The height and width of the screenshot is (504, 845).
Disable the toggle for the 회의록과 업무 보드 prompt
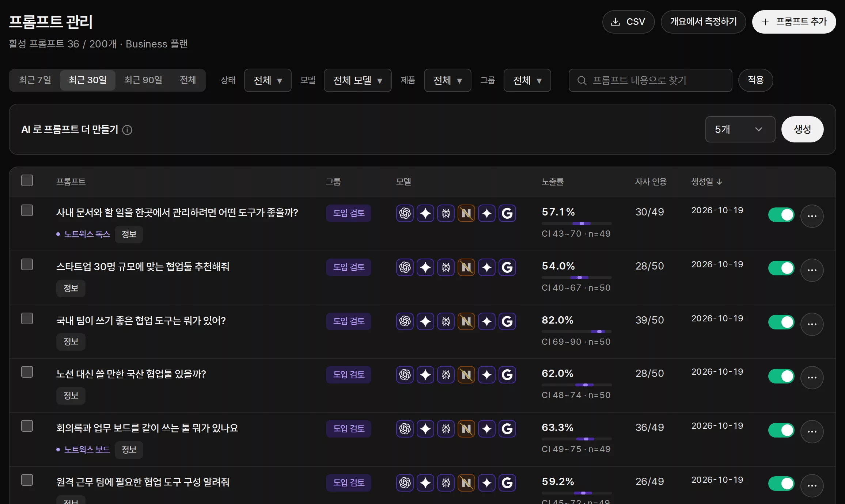pos(781,430)
